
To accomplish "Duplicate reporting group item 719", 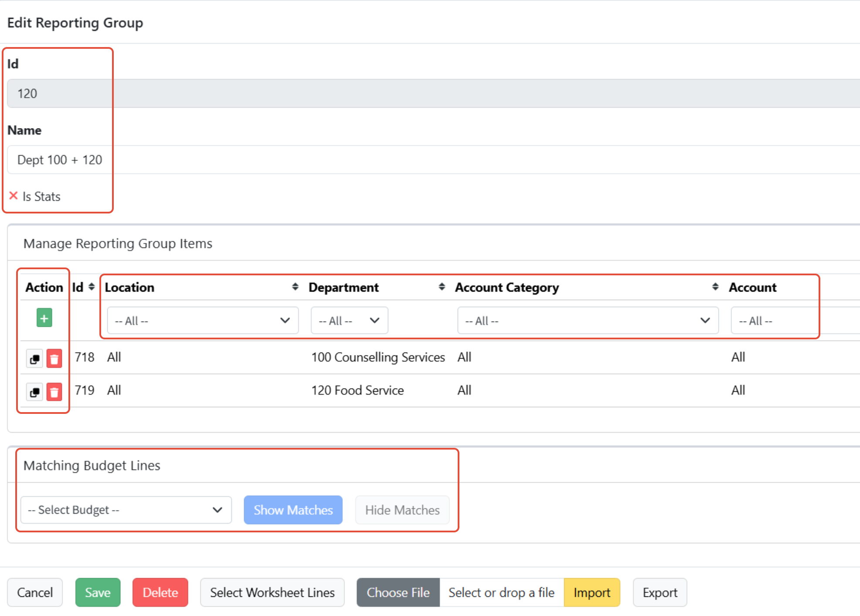I will (34, 392).
